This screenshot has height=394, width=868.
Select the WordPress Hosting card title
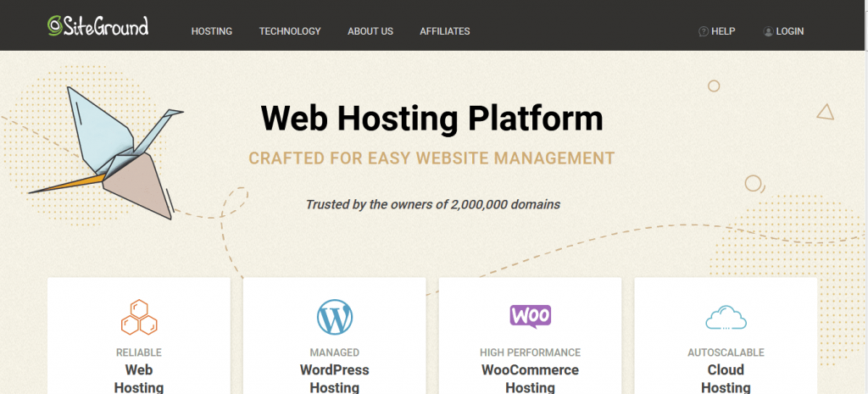click(x=334, y=379)
